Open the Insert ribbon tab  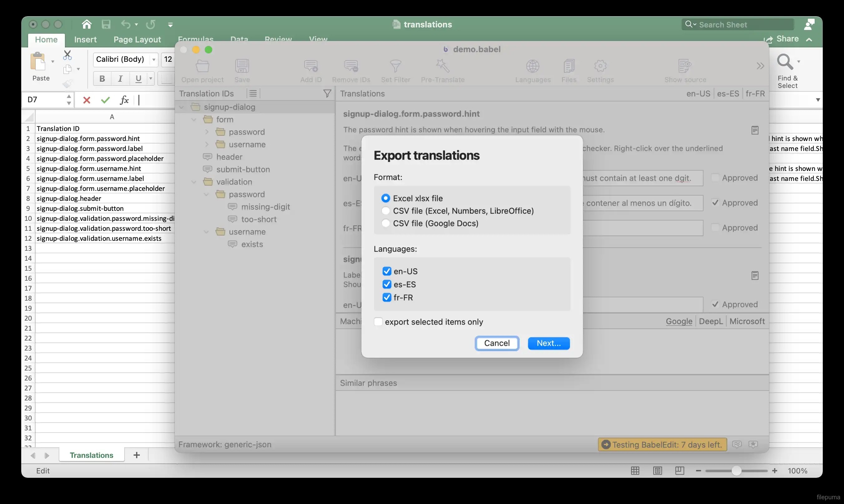click(x=85, y=40)
